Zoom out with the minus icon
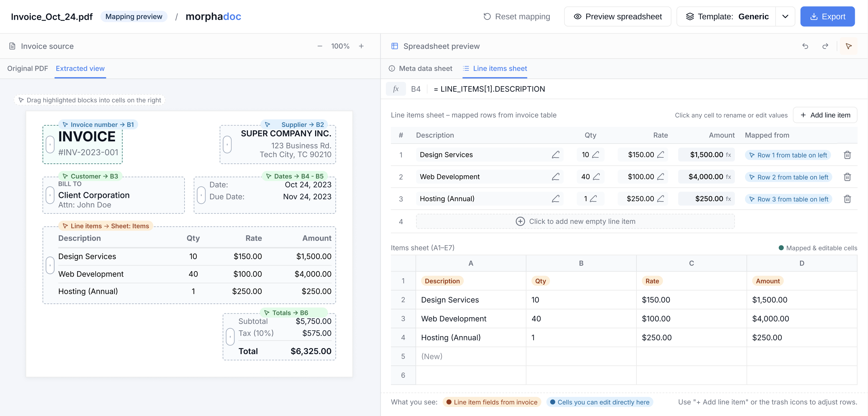868x416 pixels. (x=320, y=46)
